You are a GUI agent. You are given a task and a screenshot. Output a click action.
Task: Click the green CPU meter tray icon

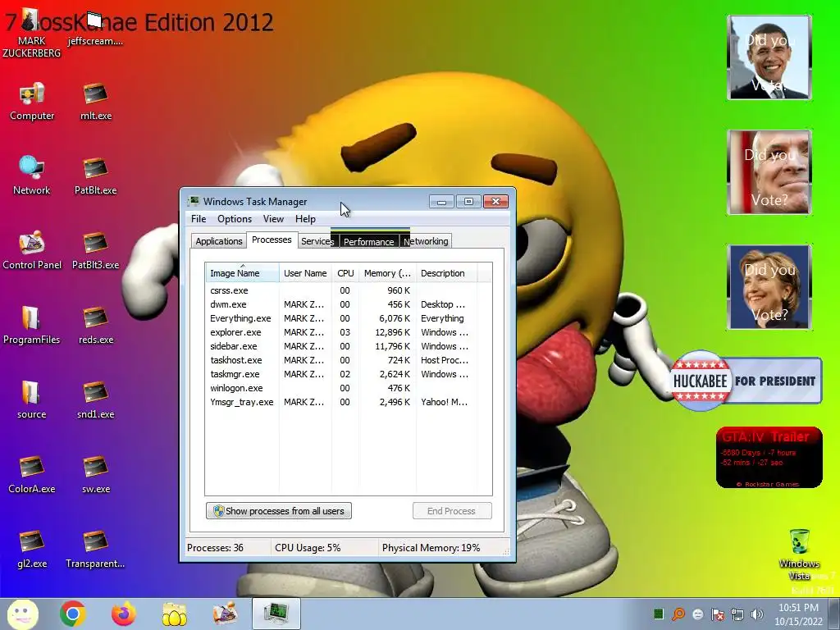click(x=659, y=614)
